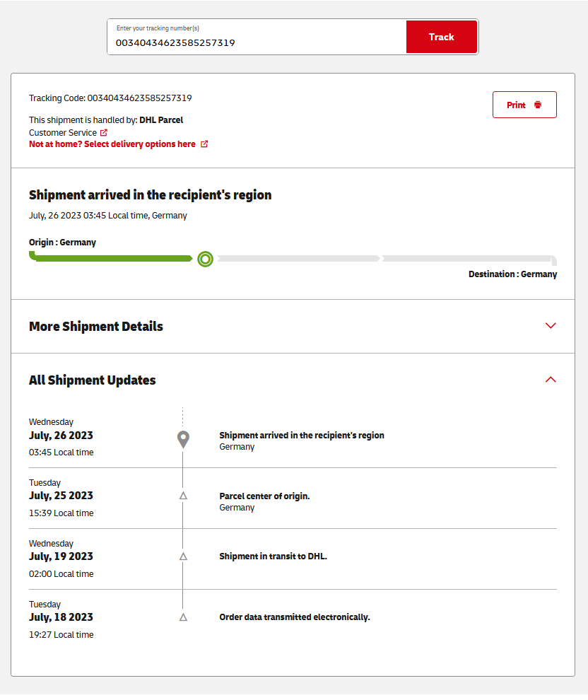
Task: Expand More Shipment Details chevron
Action: [x=551, y=326]
